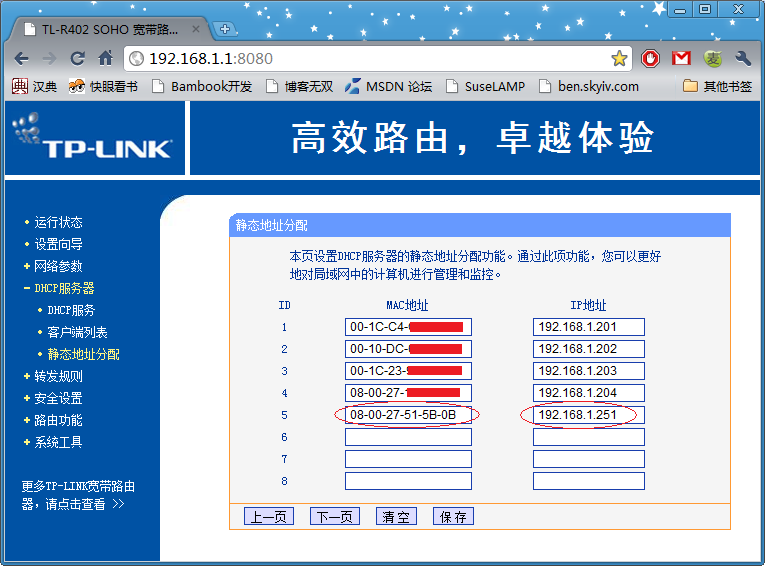The image size is (765, 566).
Task: Click the empty MAC field in row 7
Action: tap(408, 459)
